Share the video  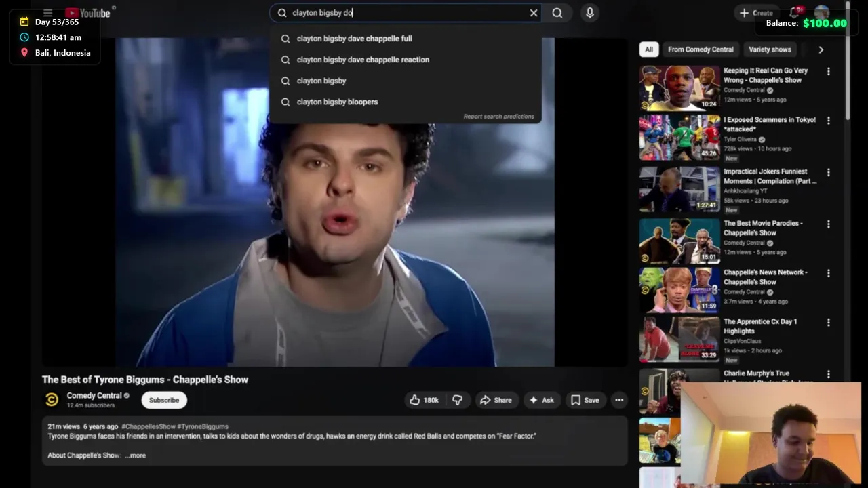tap(496, 400)
